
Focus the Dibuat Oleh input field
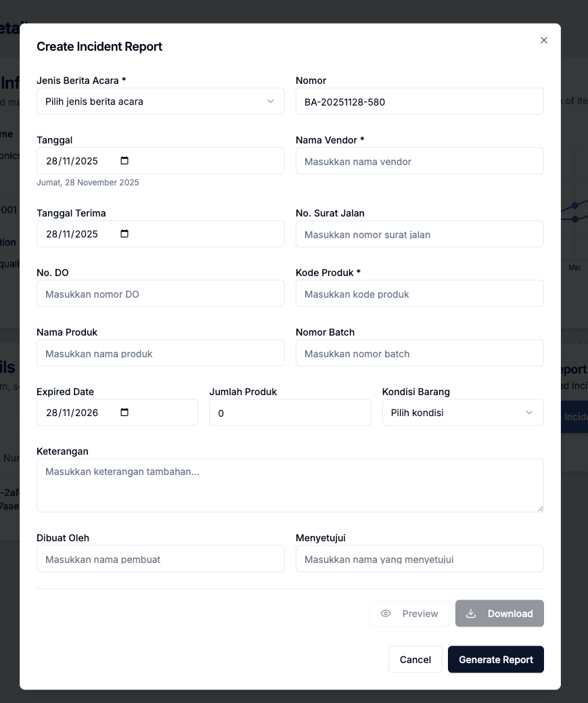point(160,560)
